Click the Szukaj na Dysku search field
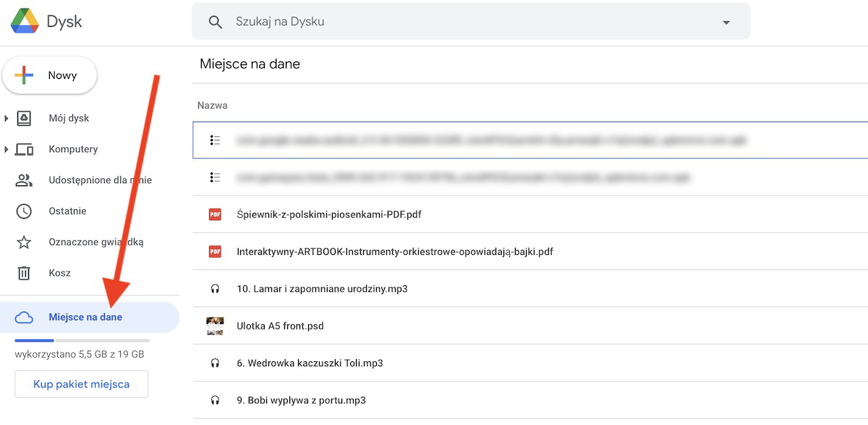The width and height of the screenshot is (868, 425). pyautogui.click(x=471, y=22)
